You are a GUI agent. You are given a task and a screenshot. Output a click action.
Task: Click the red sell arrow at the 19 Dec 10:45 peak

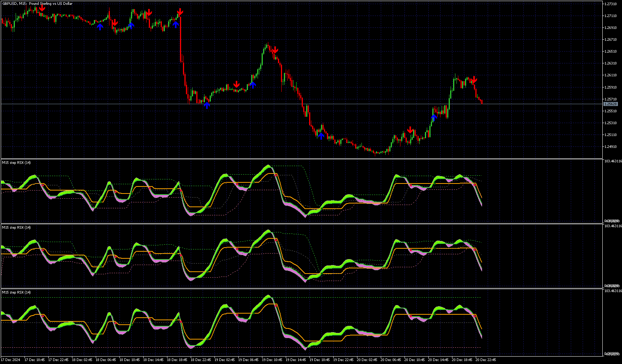tap(275, 50)
